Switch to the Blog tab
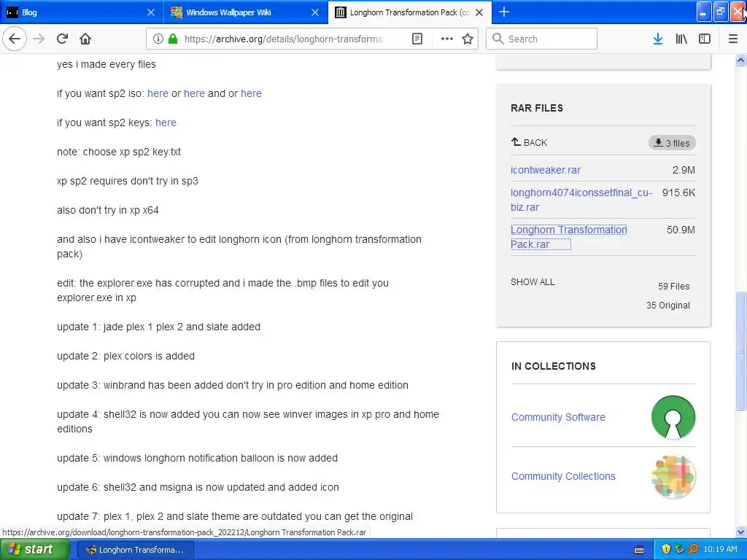Viewport: 747px width, 560px height. pos(82,12)
